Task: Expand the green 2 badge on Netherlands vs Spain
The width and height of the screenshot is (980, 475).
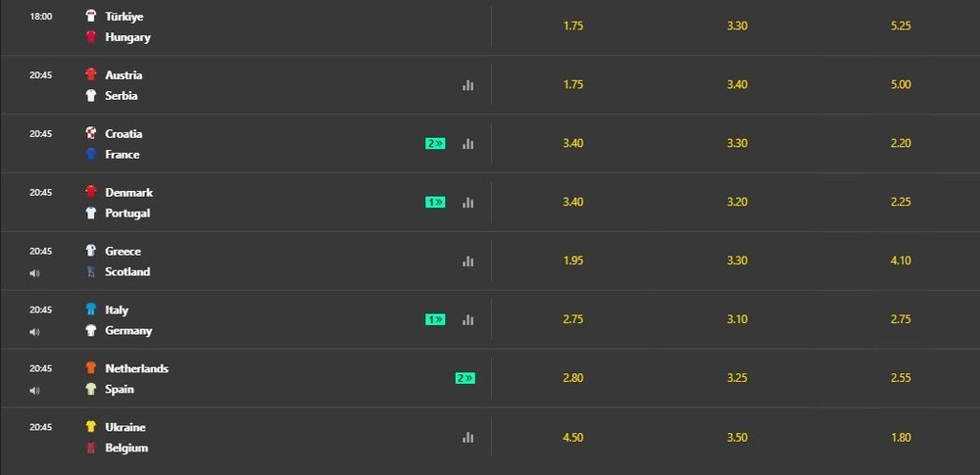Action: 465,378
